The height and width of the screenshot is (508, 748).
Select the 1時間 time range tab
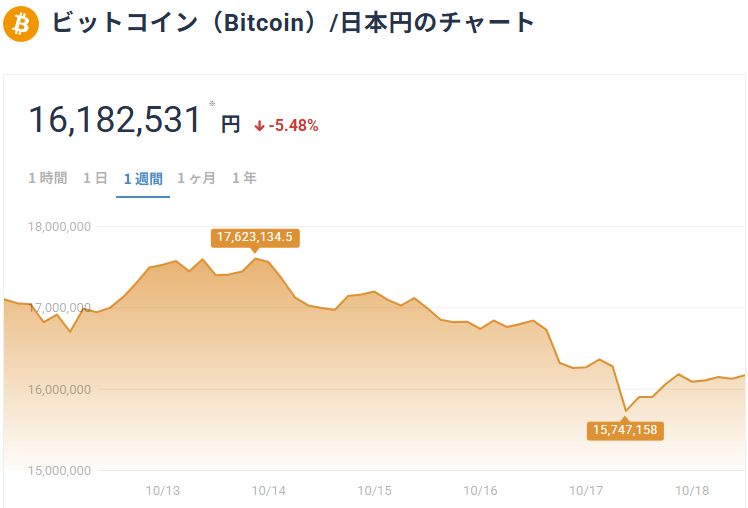(x=48, y=178)
